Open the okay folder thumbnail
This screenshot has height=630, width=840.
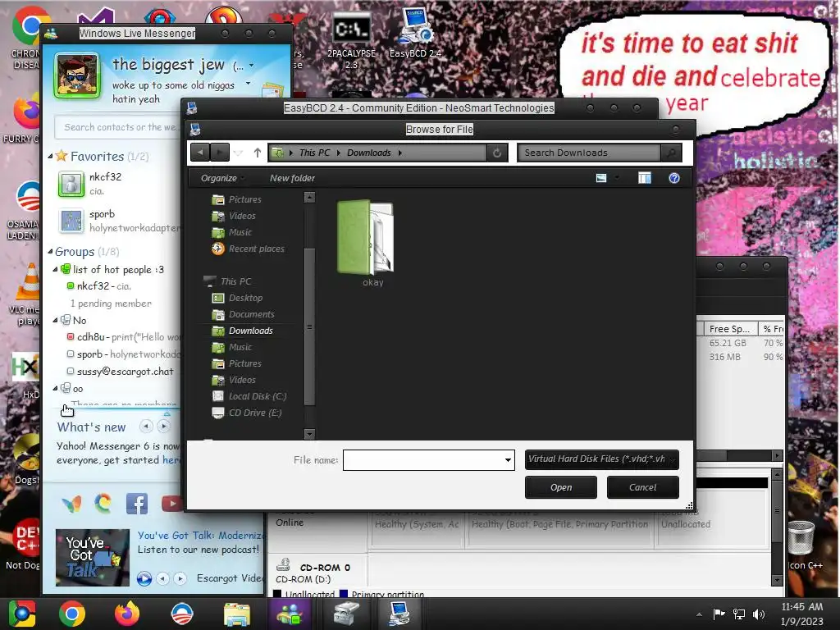pos(367,237)
